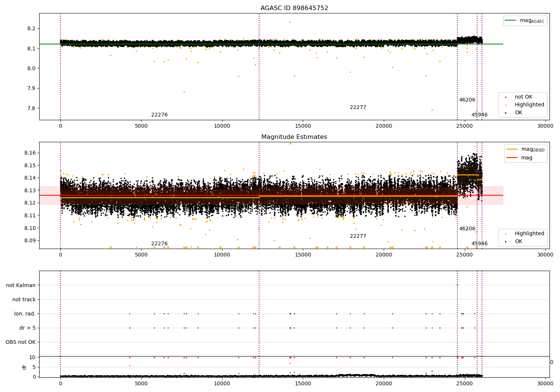Select the orange mag OBSID legend entry
Screen dimensions: 560x392
click(525, 149)
